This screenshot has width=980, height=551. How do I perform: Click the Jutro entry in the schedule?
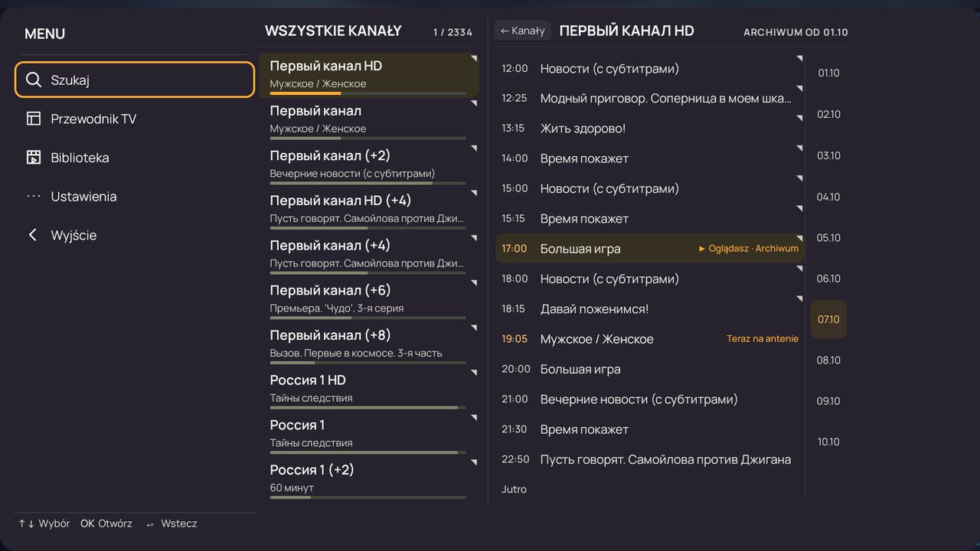(x=514, y=490)
